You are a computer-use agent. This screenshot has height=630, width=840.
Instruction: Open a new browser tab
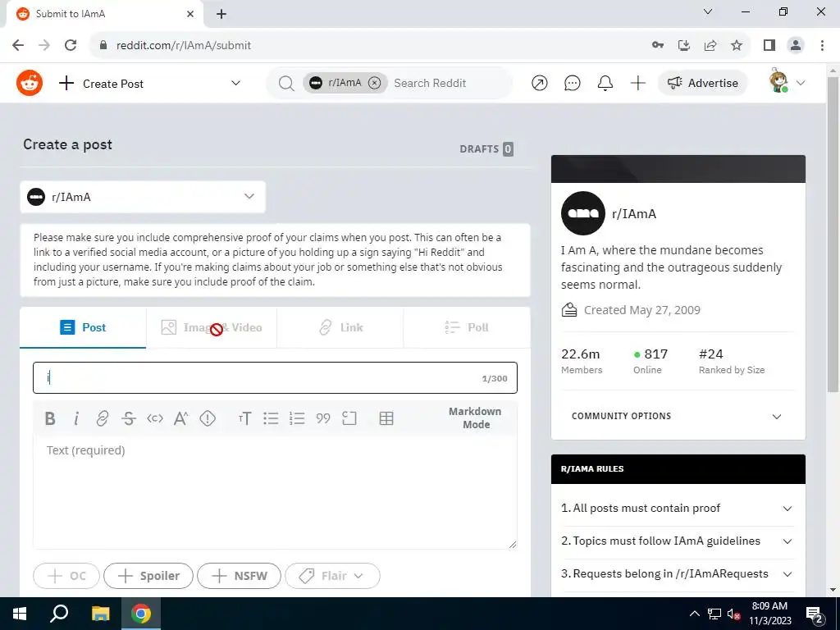point(221,14)
